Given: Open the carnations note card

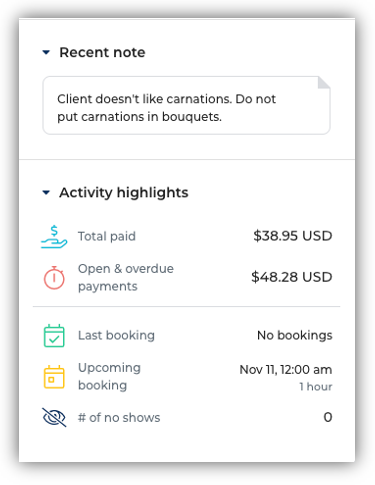Looking at the screenshot, I should click(x=186, y=106).
